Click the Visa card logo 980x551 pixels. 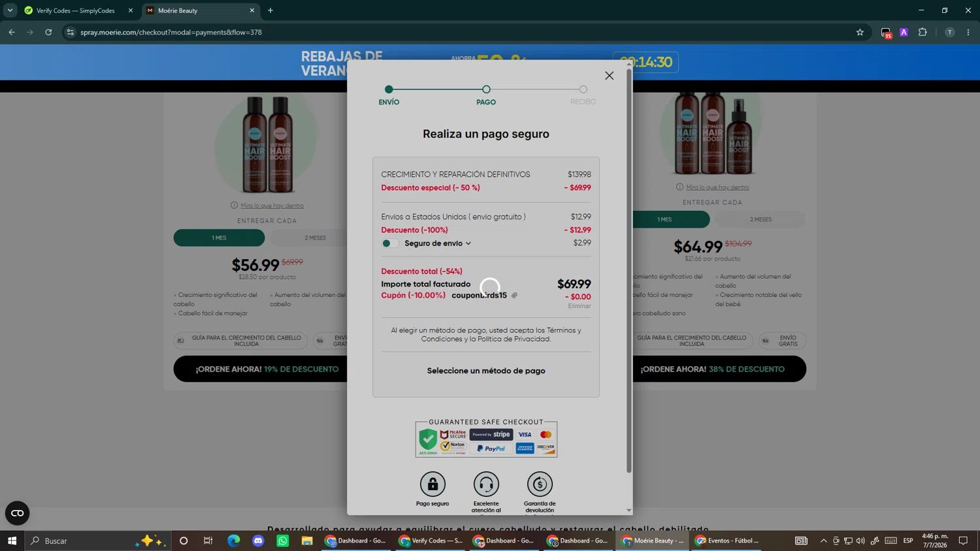coord(525,435)
